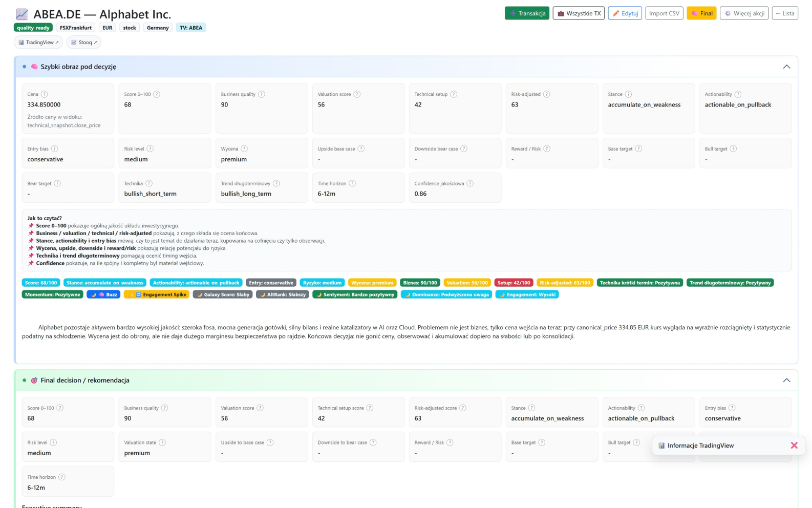Click the Wycena: premium badge
Viewport: 812px width, 508px height.
372,283
